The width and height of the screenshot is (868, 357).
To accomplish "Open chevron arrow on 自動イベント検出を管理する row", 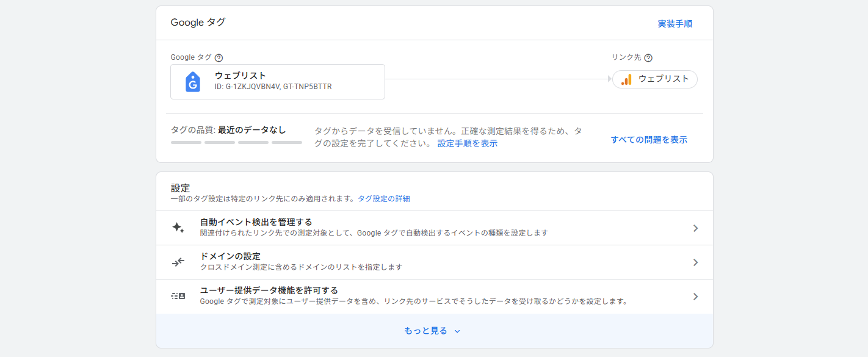I will click(x=695, y=228).
